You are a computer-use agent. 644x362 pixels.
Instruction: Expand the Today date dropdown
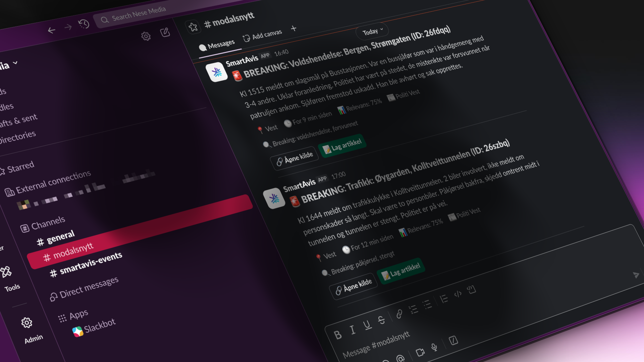(372, 31)
